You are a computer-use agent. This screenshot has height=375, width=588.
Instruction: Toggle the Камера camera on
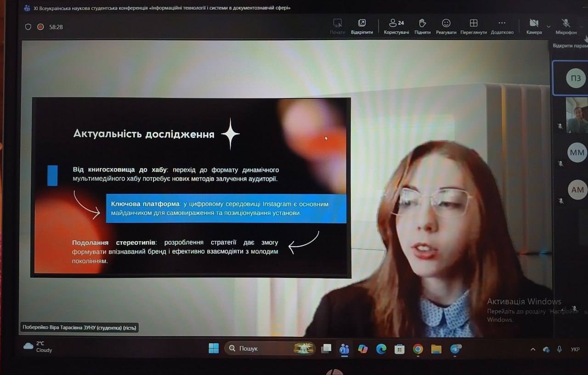(534, 26)
